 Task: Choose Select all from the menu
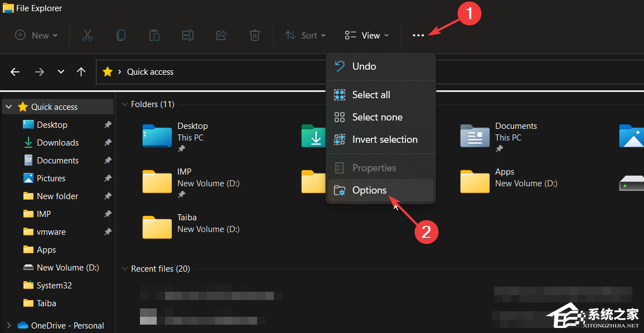[371, 95]
